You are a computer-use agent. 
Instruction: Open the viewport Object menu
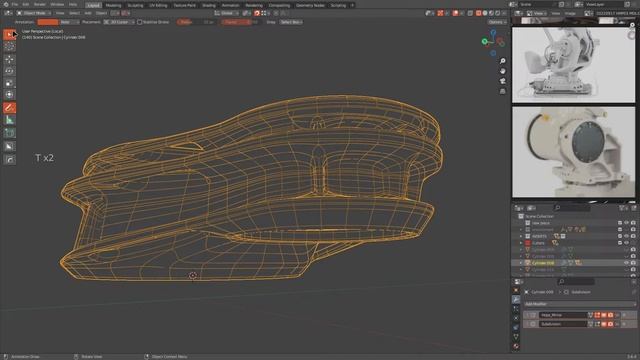coord(101,13)
